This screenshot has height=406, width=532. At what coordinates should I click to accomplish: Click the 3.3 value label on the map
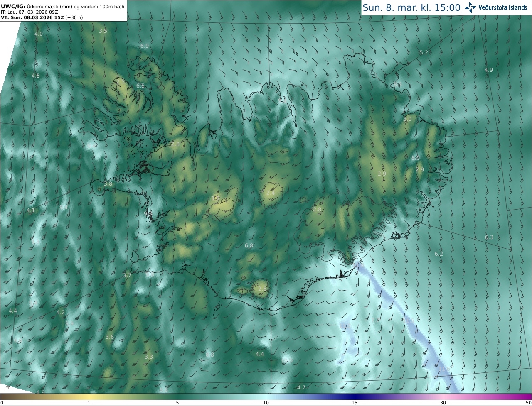pyautogui.click(x=149, y=357)
